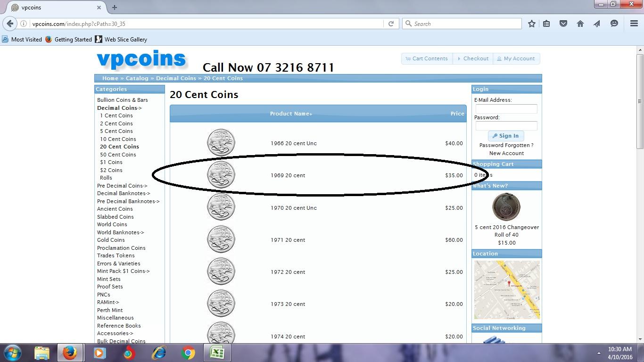Click Catalog in the breadcrumb
Image resolution: width=644 pixels, height=362 pixels.
pyautogui.click(x=137, y=78)
